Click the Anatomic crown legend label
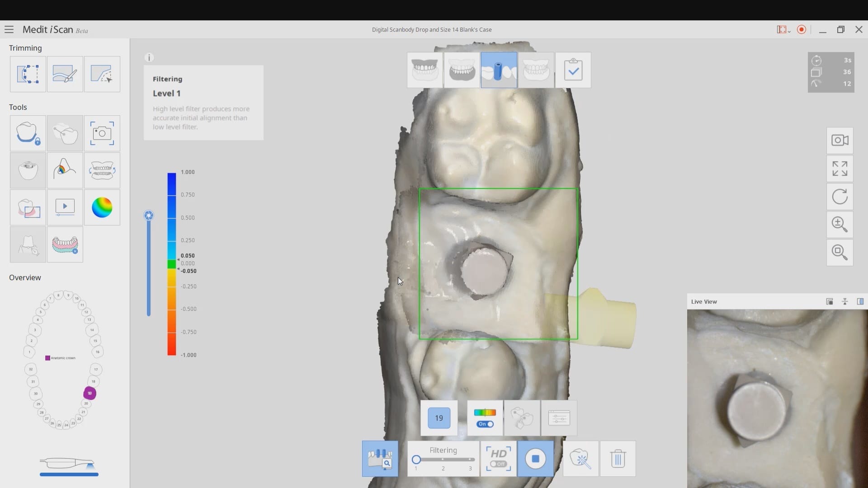Image resolution: width=868 pixels, height=488 pixels. pyautogui.click(x=63, y=358)
